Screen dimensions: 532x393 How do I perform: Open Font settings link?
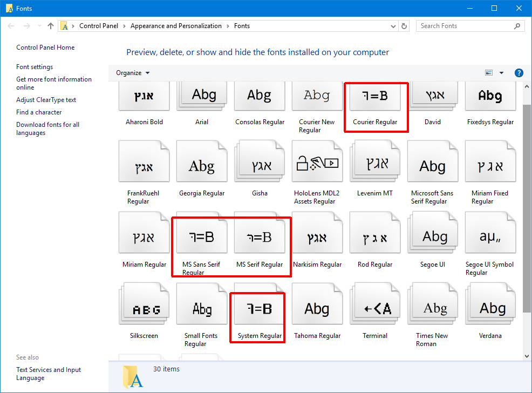click(35, 67)
